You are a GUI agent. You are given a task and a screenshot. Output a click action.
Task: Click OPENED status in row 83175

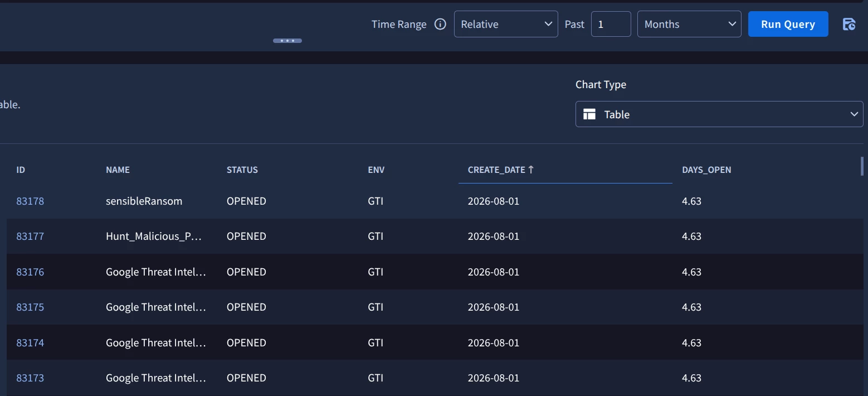[x=246, y=307]
